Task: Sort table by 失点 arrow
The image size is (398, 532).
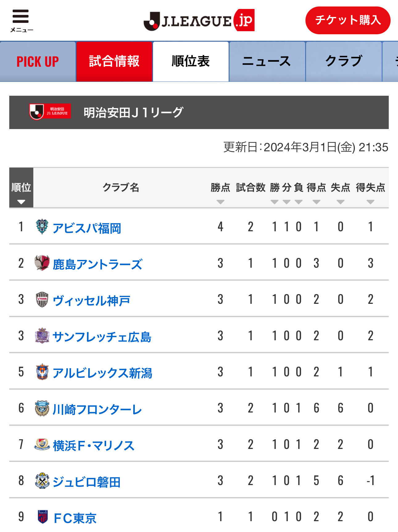Action: pyautogui.click(x=340, y=202)
